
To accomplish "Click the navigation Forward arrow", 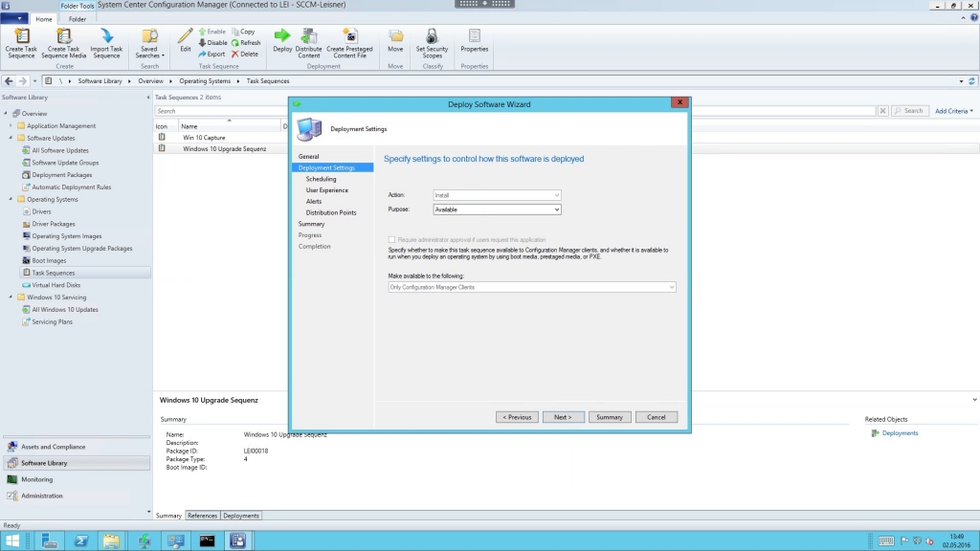I will pyautogui.click(x=23, y=80).
